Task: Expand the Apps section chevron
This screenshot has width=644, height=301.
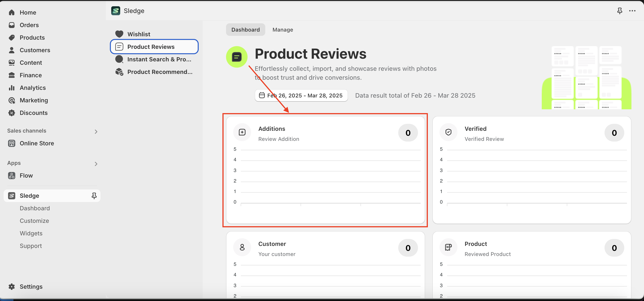Action: pyautogui.click(x=96, y=164)
